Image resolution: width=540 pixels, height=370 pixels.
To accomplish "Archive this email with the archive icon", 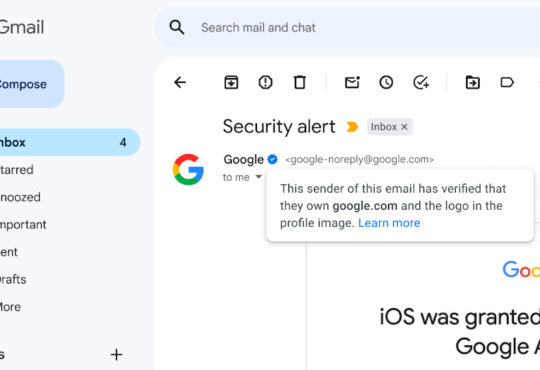I will [x=231, y=82].
